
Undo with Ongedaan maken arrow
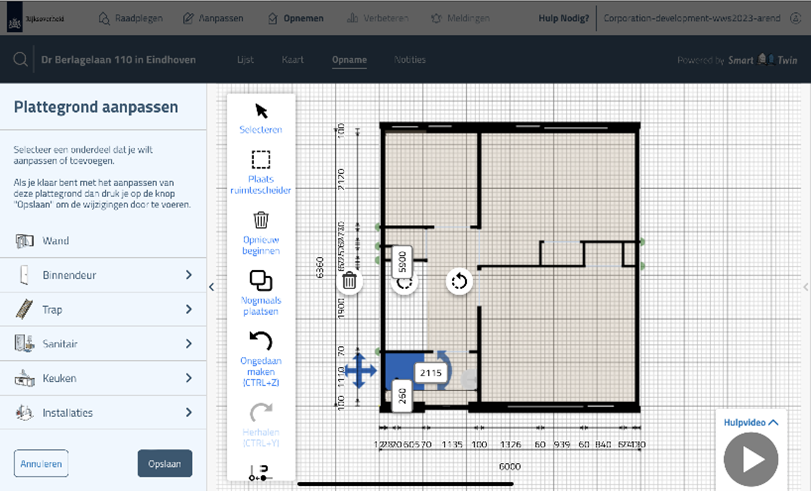click(x=261, y=341)
